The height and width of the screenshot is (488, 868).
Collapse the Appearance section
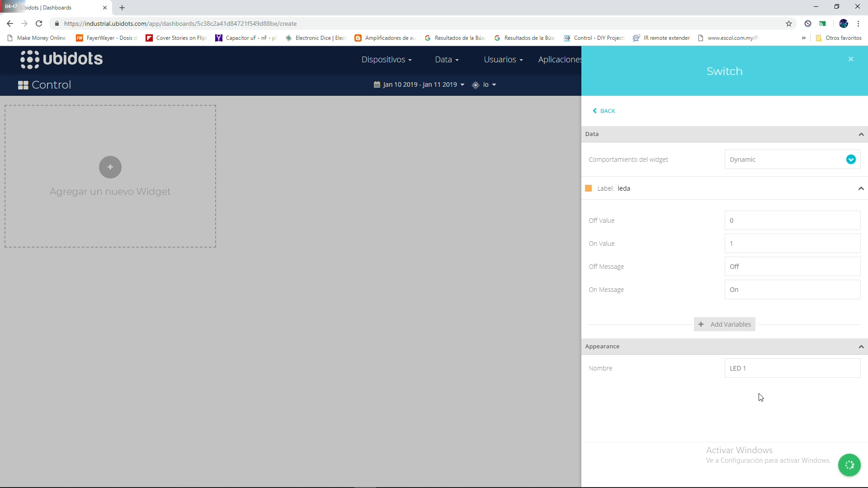861,346
